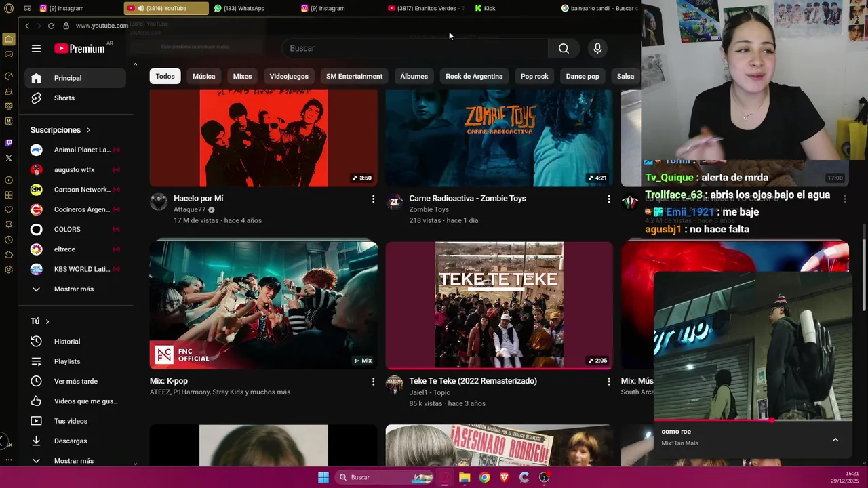
Task: Open the YouTube hamburger guide menu
Action: 36,48
